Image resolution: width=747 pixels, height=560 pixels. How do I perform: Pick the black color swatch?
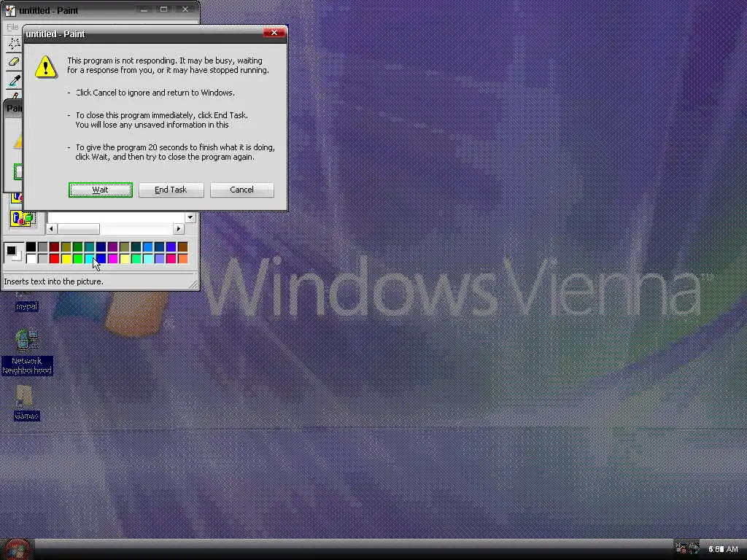(31, 246)
